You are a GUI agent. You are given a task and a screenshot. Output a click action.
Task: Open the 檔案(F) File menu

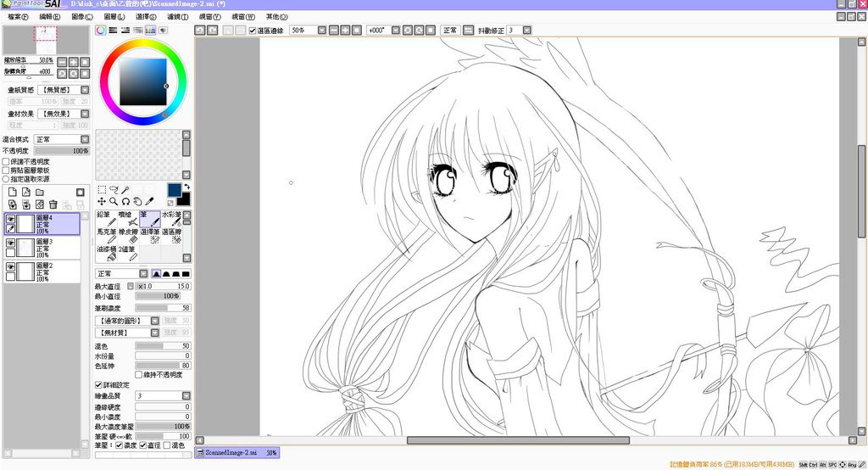click(x=18, y=17)
